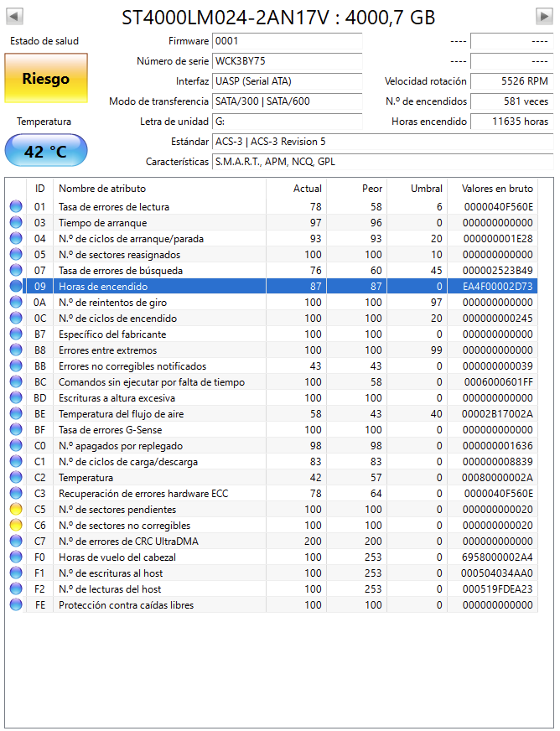The height and width of the screenshot is (731, 560).
Task: Select N.º de lecturas del host row
Action: point(272,588)
